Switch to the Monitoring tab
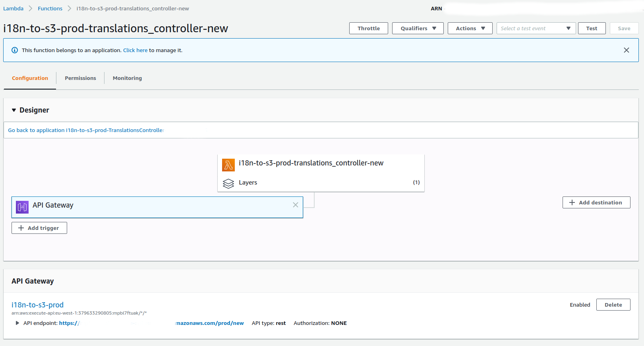 [127, 78]
